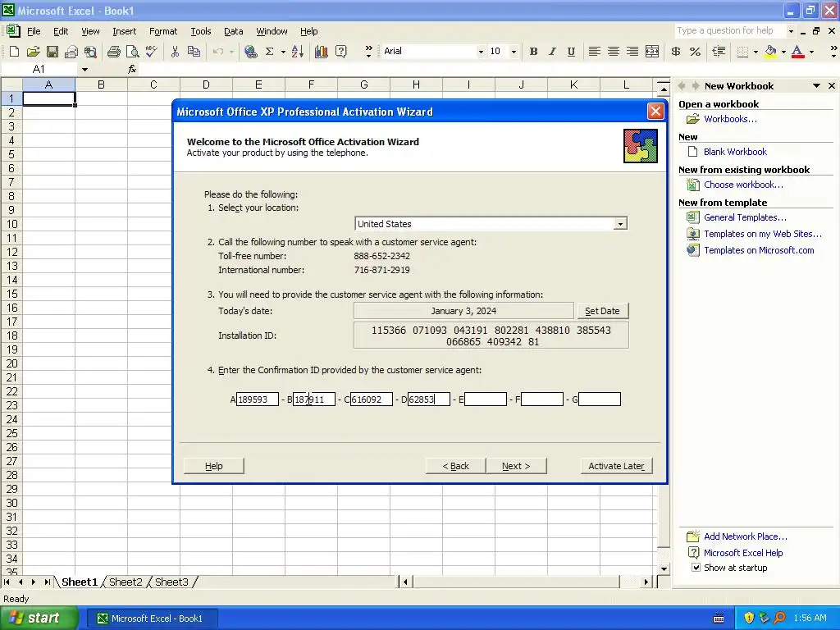Open the Format menu

[x=163, y=32]
